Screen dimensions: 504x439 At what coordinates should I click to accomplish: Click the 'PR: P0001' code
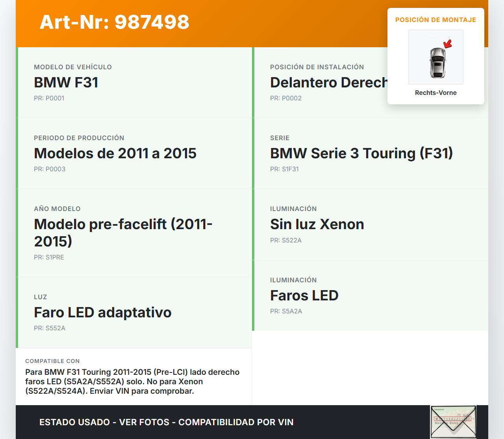pos(49,98)
